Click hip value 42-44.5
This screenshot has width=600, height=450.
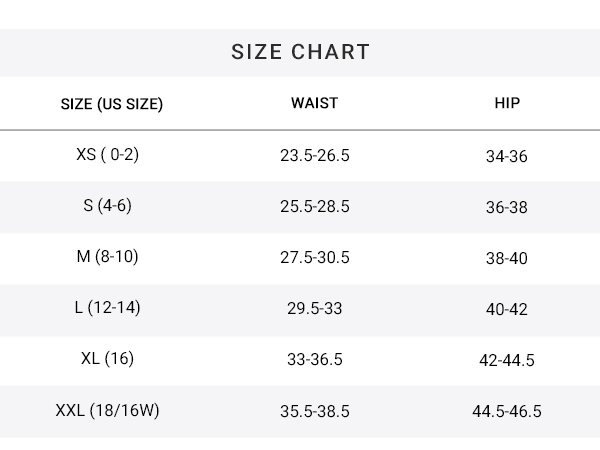[507, 360]
